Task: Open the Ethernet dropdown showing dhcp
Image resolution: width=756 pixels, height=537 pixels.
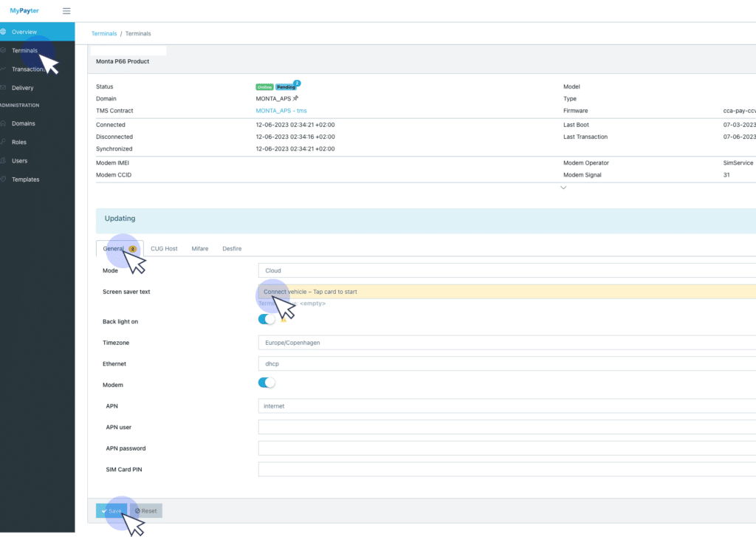Action: tap(506, 364)
